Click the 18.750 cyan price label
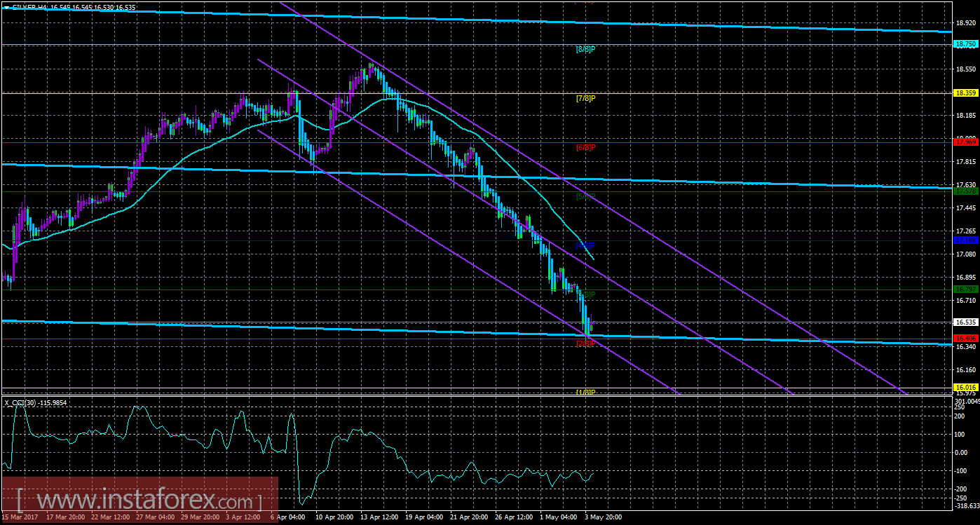 coord(965,43)
